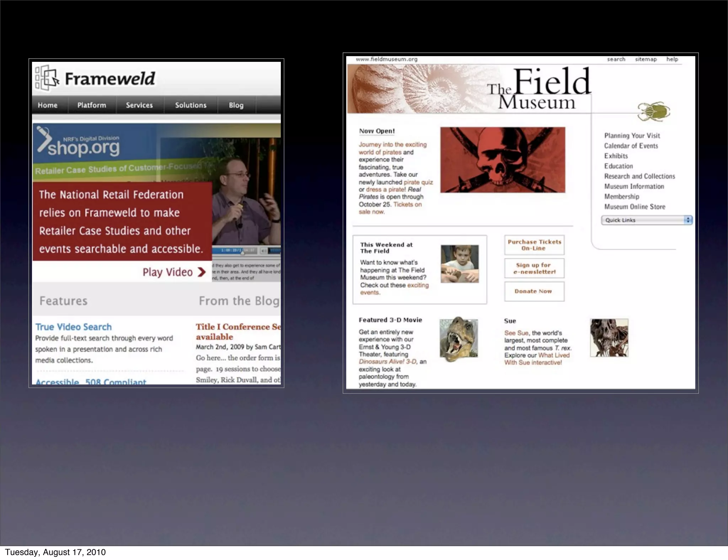This screenshot has width=728, height=560.
Task: Open Museum Information
Action: tap(634, 186)
